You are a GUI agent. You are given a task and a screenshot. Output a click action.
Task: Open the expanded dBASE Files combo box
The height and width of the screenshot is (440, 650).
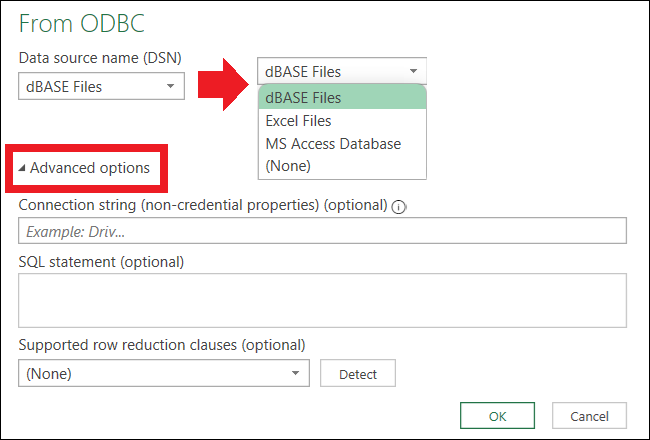point(342,71)
